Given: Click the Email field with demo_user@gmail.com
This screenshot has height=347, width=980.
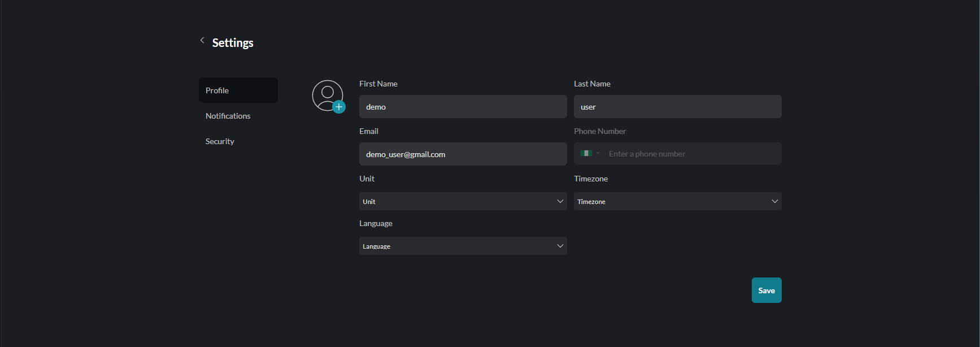Looking at the screenshot, I should click(463, 154).
